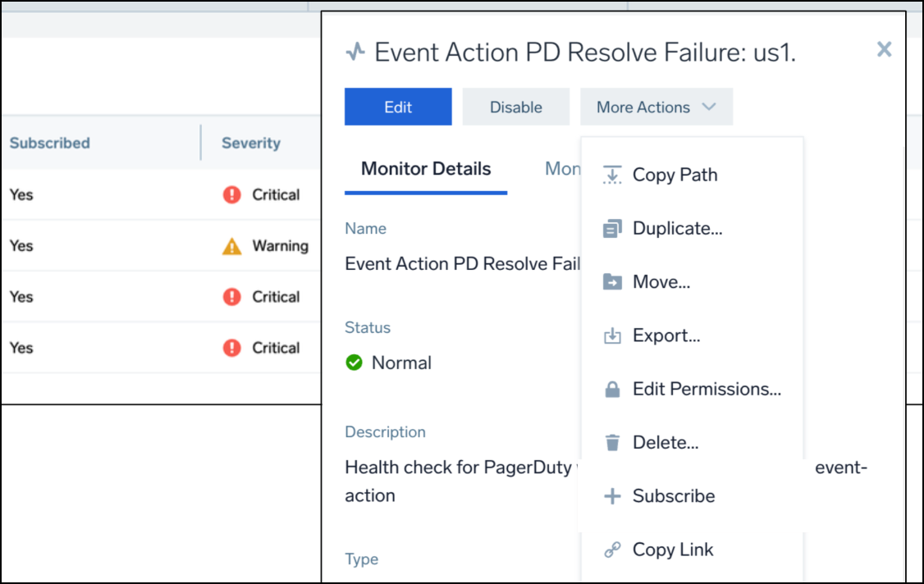Image resolution: width=924 pixels, height=584 pixels.
Task: Toggle Disable on the monitor
Action: [515, 107]
